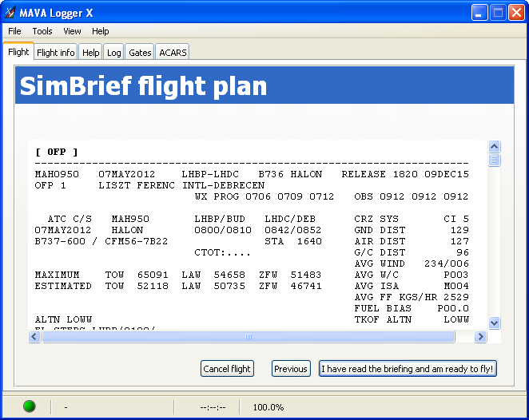The image size is (529, 420).
Task: Click the horizontal scrollbar thumb
Action: tap(249, 336)
